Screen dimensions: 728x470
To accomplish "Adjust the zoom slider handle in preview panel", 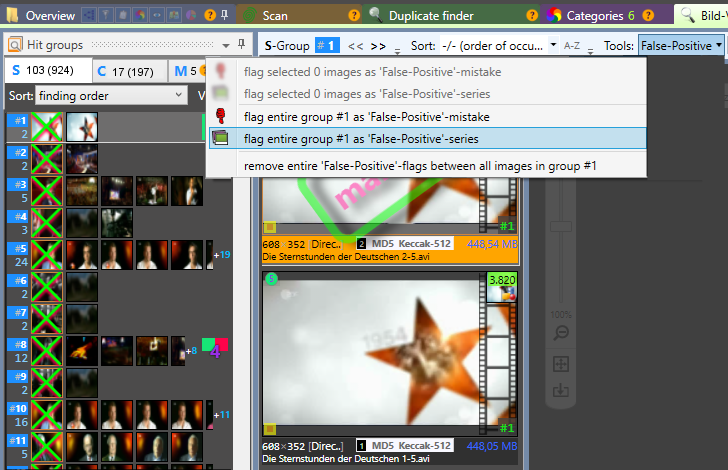I will tap(561, 227).
